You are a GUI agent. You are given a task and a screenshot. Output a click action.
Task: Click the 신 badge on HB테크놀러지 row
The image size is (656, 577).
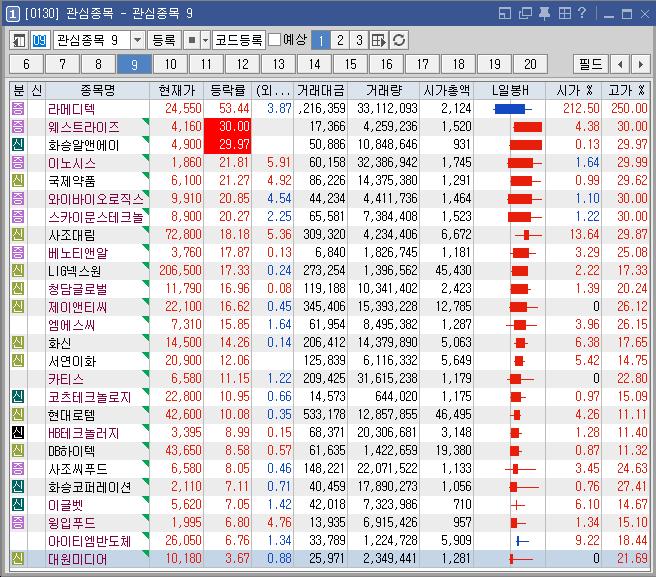[x=18, y=432]
